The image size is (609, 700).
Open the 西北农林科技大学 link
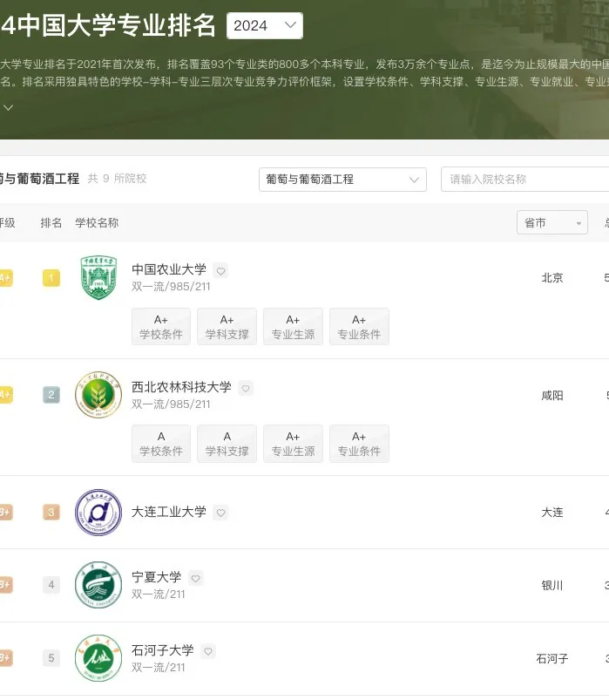click(x=181, y=386)
